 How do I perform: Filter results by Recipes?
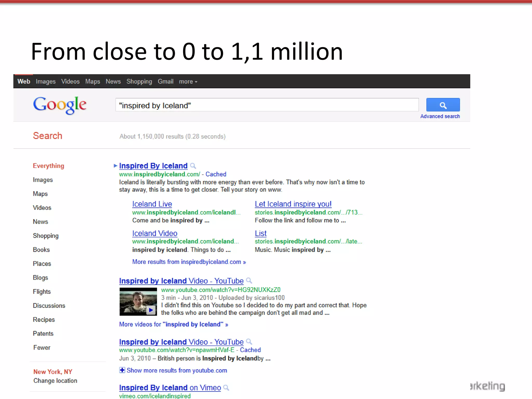coord(44,320)
